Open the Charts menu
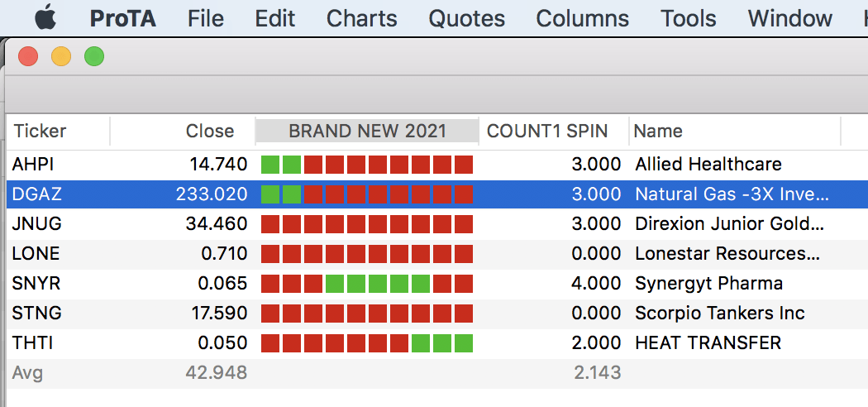Viewport: 868px width, 407px height. (361, 19)
